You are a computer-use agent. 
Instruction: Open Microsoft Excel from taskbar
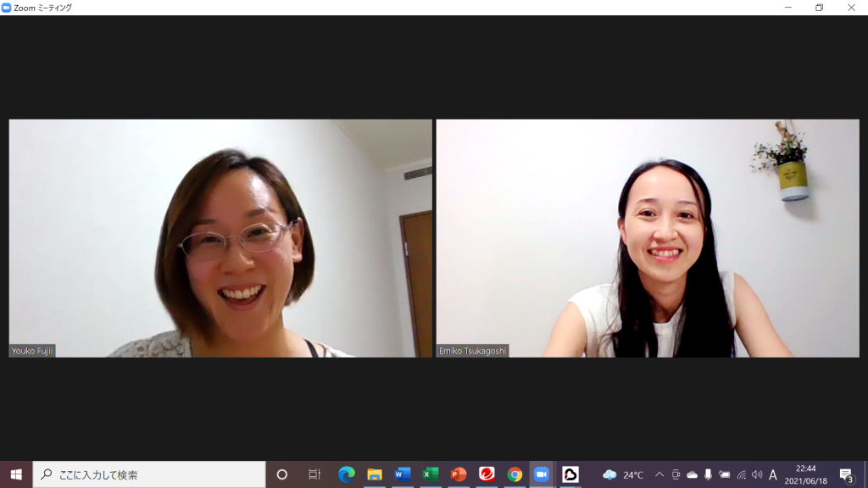[430, 474]
